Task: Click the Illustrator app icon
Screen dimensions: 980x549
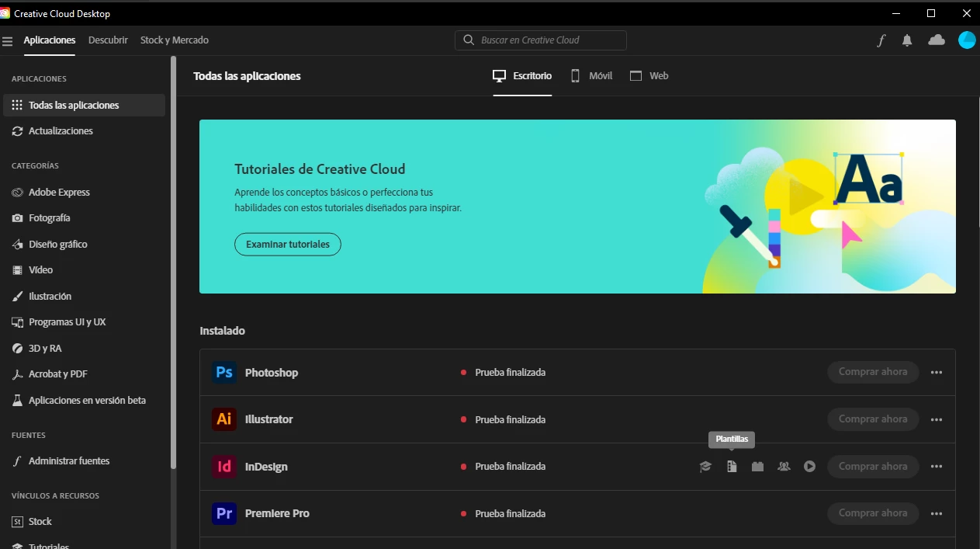Action: 224,419
